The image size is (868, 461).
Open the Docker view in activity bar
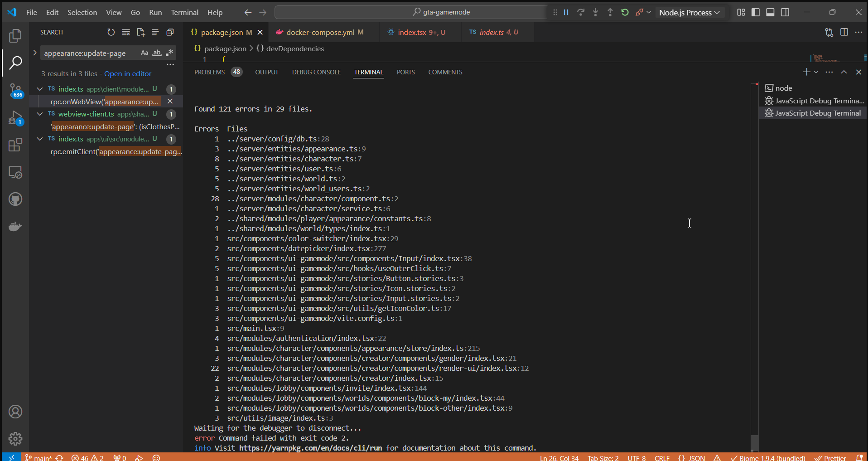coord(15,226)
